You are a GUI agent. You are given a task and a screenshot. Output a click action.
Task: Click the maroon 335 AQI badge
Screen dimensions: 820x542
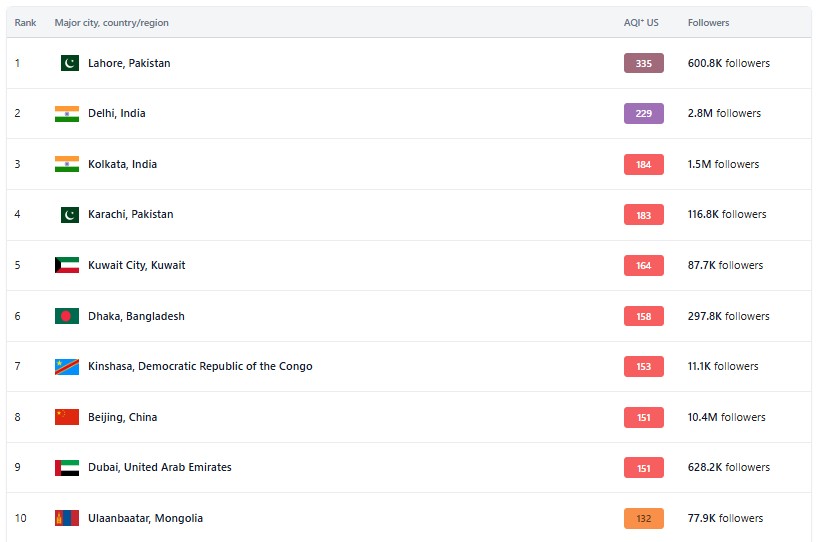[x=643, y=63]
